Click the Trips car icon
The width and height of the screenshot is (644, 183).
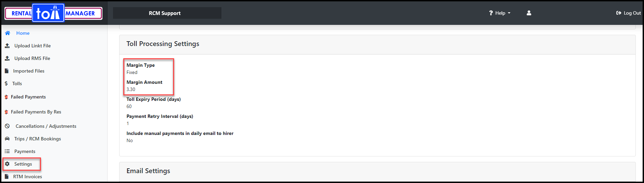(7, 139)
